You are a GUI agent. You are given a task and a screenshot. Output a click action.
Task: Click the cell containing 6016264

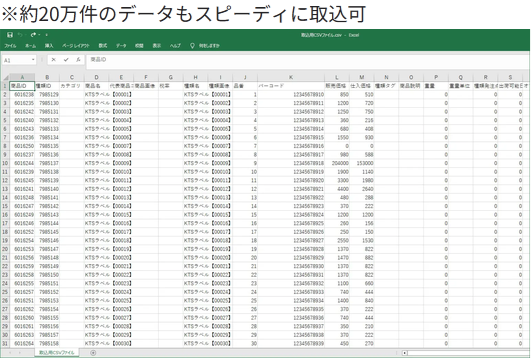point(22,343)
